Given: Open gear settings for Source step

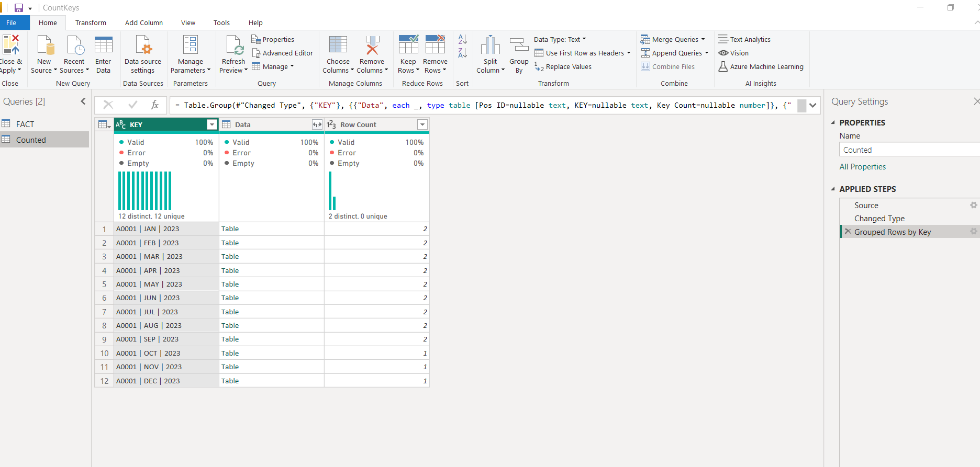Looking at the screenshot, I should [974, 205].
